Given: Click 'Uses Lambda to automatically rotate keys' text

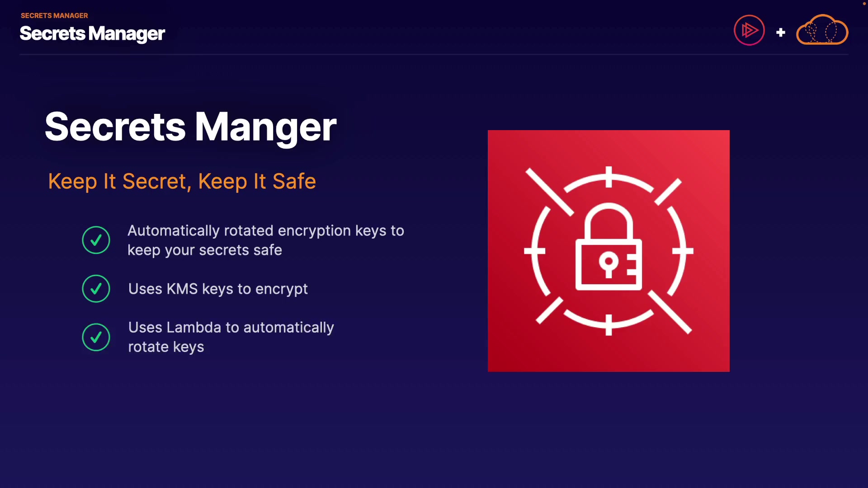Looking at the screenshot, I should (x=231, y=337).
